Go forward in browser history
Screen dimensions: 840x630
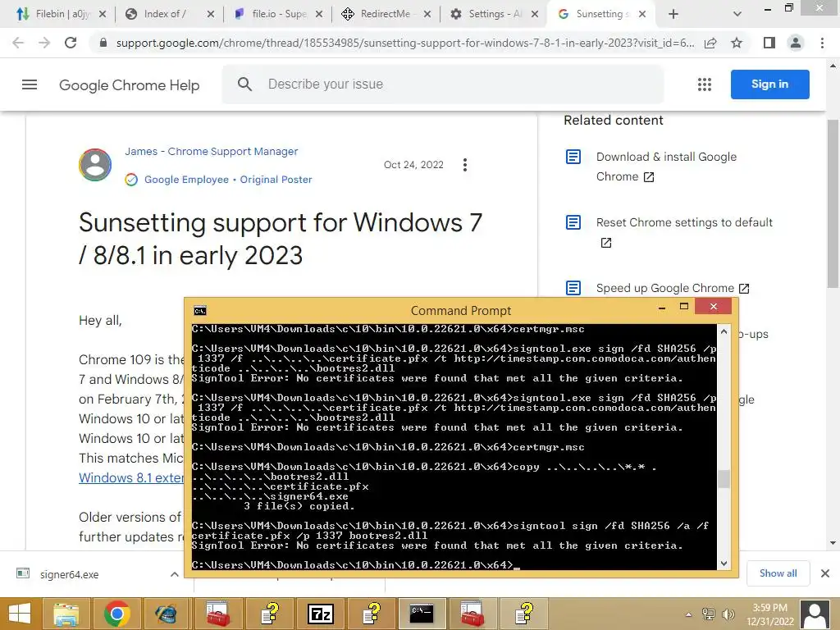click(x=44, y=43)
